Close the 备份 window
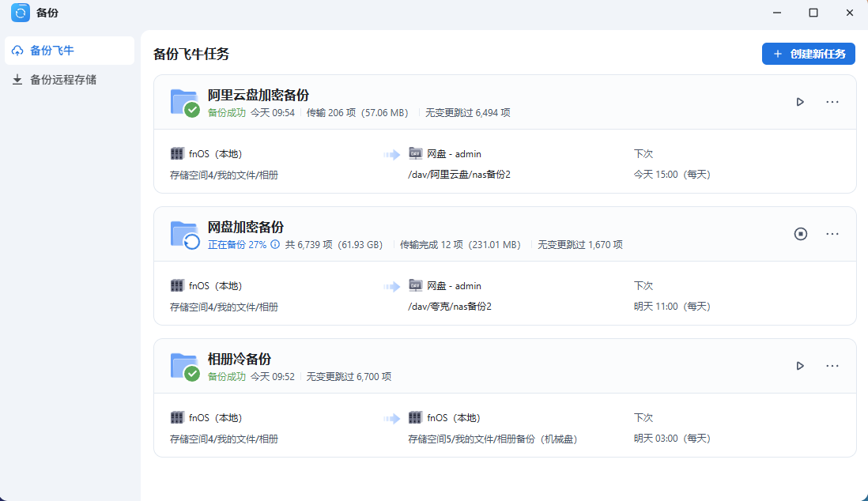This screenshot has height=501, width=868. tap(850, 13)
